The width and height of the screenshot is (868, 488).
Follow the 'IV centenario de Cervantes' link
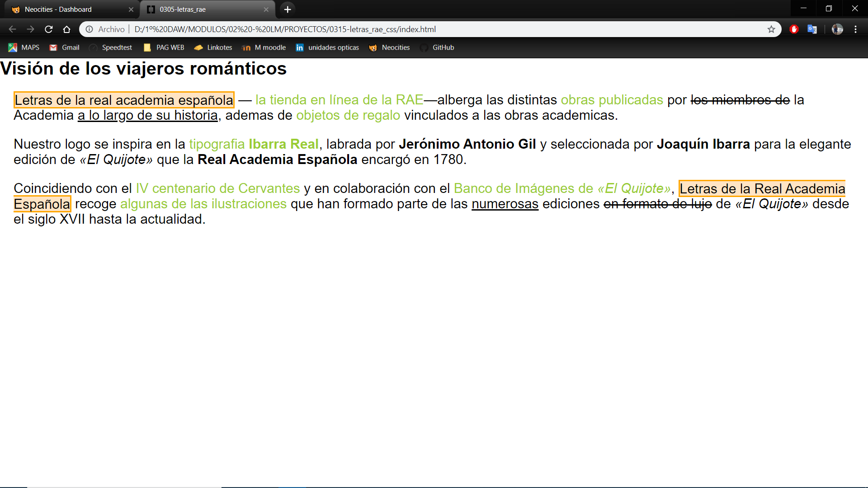[218, 188]
